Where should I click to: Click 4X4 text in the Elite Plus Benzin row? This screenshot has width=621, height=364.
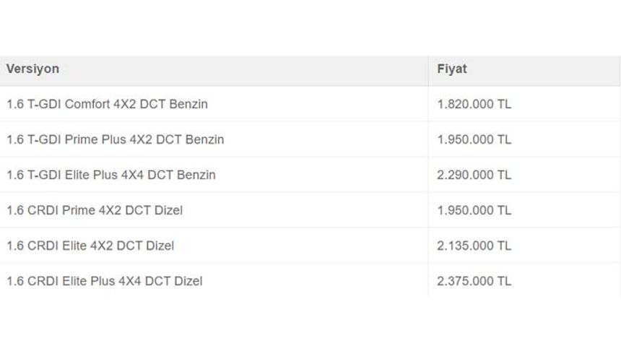(x=132, y=175)
